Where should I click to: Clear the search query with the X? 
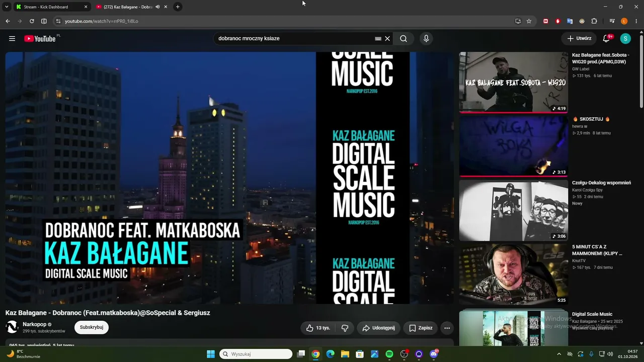tap(387, 39)
